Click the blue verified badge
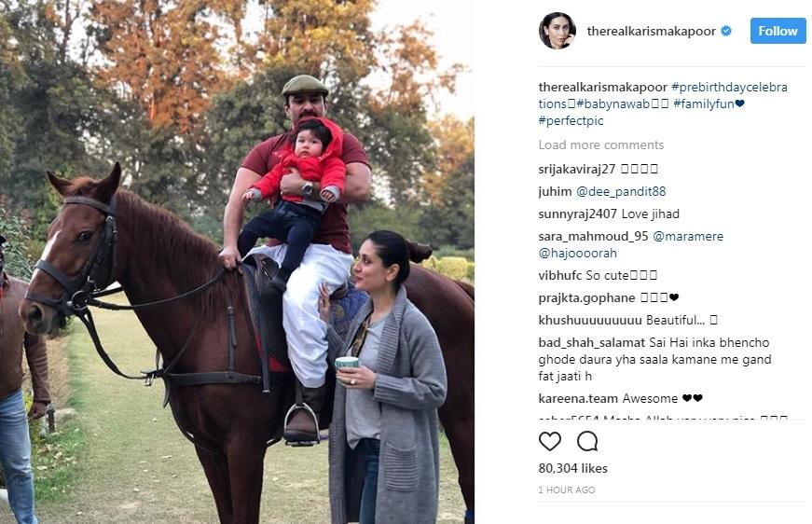The width and height of the screenshot is (812, 524). (726, 31)
